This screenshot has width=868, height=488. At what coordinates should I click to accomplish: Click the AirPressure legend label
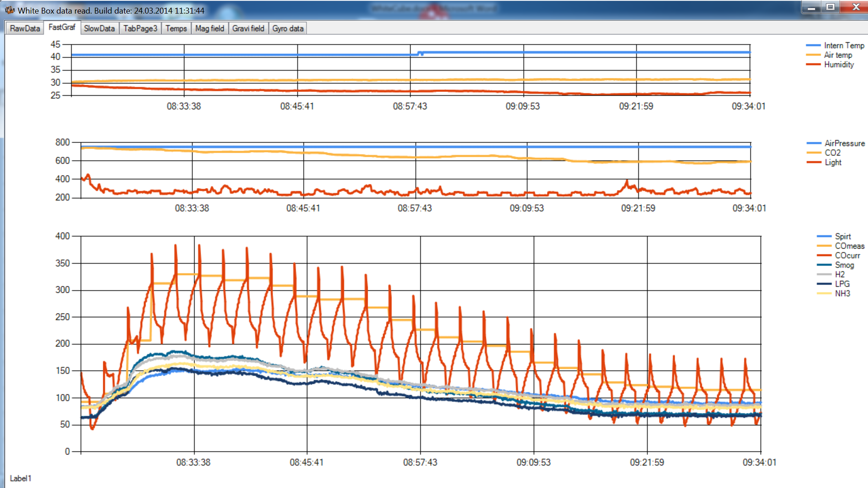[845, 143]
